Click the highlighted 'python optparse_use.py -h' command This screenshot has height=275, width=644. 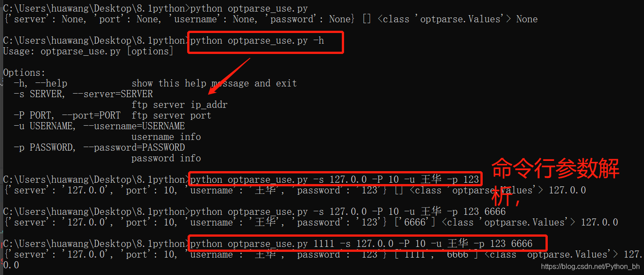257,41
